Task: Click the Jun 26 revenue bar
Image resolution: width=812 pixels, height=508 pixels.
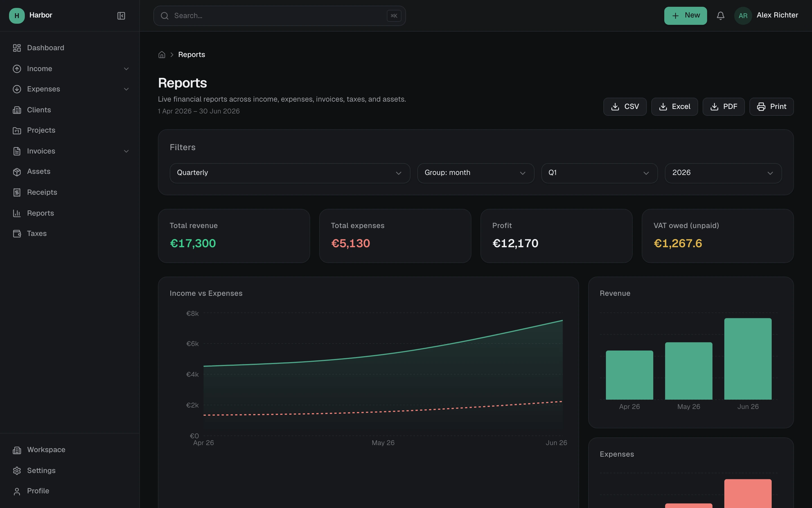Action: pyautogui.click(x=748, y=359)
